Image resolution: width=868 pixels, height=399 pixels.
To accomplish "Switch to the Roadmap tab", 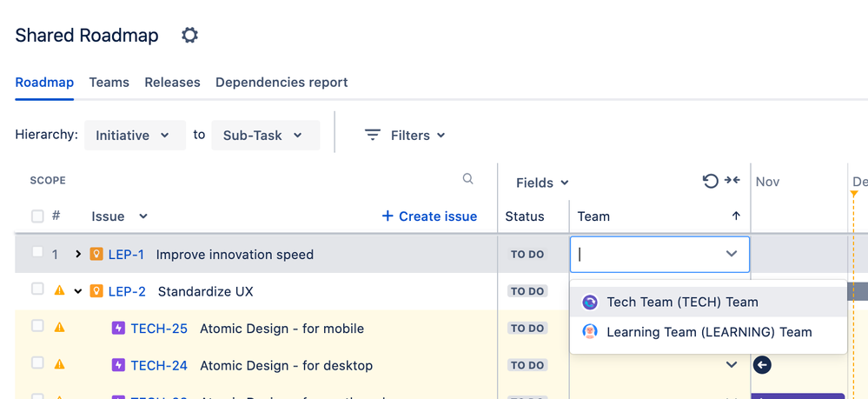I will (44, 83).
